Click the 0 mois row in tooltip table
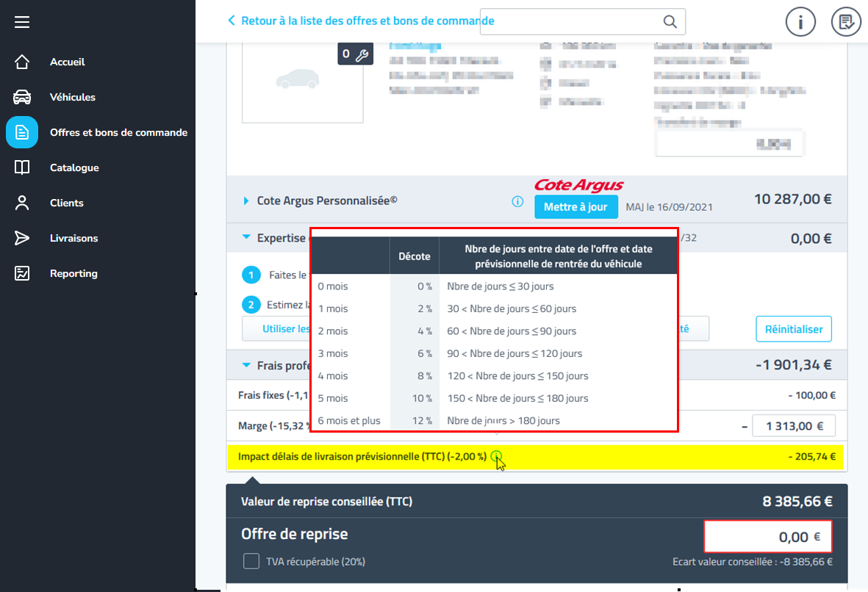The image size is (868, 592). [x=494, y=286]
